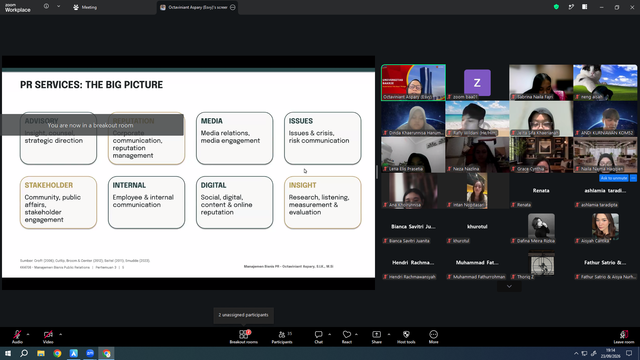
Task: Select Sabrina Naila Fajri's video tile
Action: tap(541, 82)
